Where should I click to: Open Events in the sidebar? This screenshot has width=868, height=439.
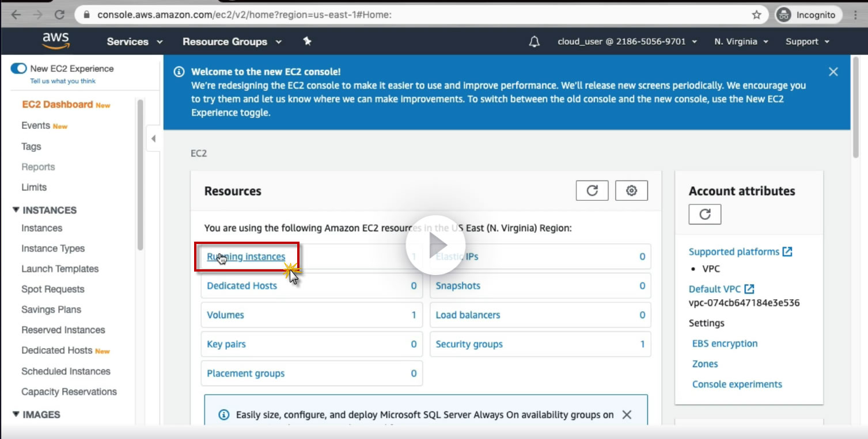point(36,125)
